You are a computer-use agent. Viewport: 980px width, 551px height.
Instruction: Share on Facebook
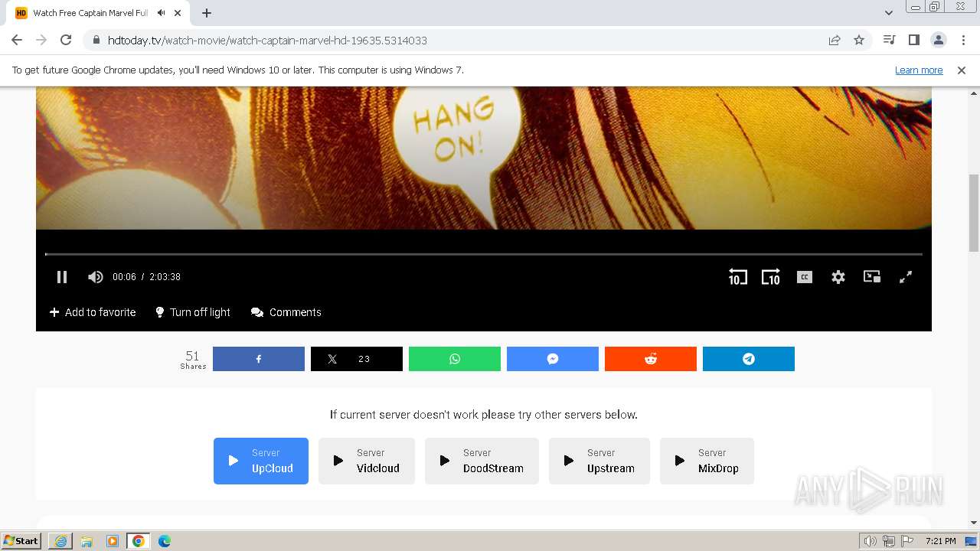259,359
